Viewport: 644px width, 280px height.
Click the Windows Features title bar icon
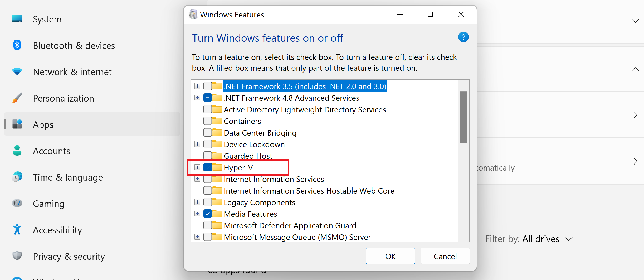click(x=193, y=15)
